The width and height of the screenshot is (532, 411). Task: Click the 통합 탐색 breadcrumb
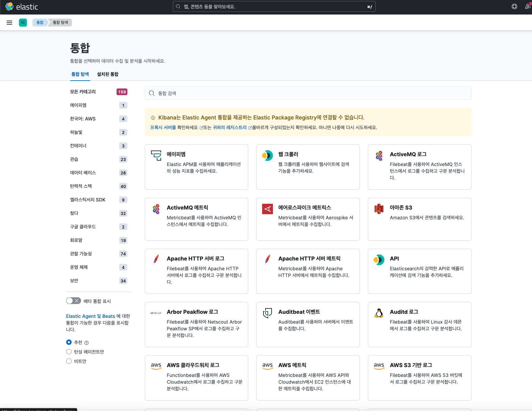(x=60, y=23)
